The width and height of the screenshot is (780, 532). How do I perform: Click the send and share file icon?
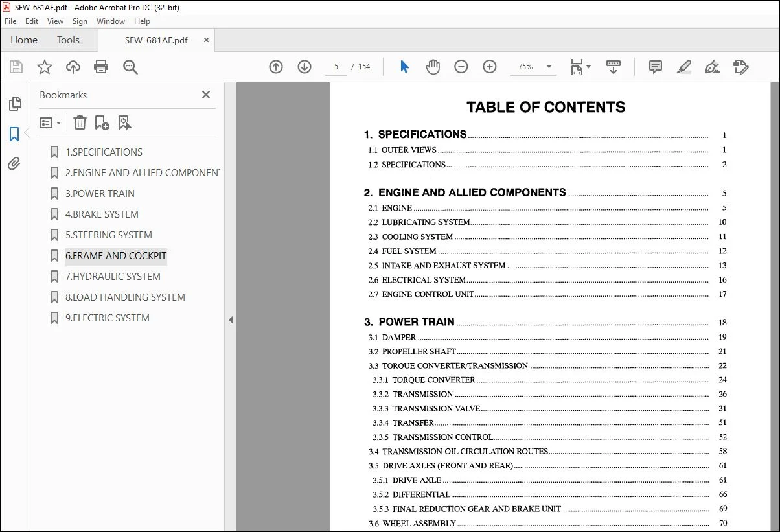coord(741,67)
